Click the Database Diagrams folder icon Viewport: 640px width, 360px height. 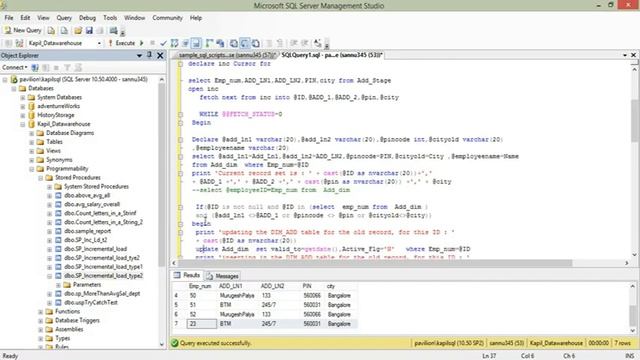[x=40, y=133]
